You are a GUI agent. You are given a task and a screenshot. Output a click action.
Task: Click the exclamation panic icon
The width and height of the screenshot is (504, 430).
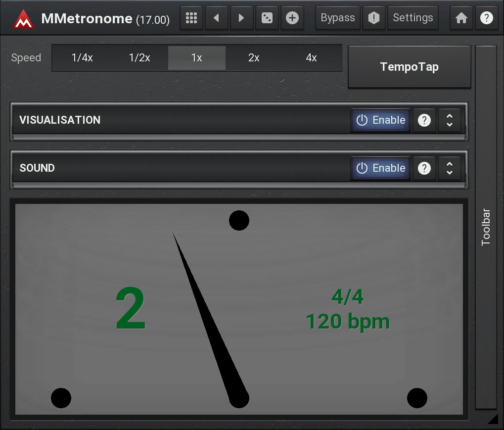click(x=374, y=18)
